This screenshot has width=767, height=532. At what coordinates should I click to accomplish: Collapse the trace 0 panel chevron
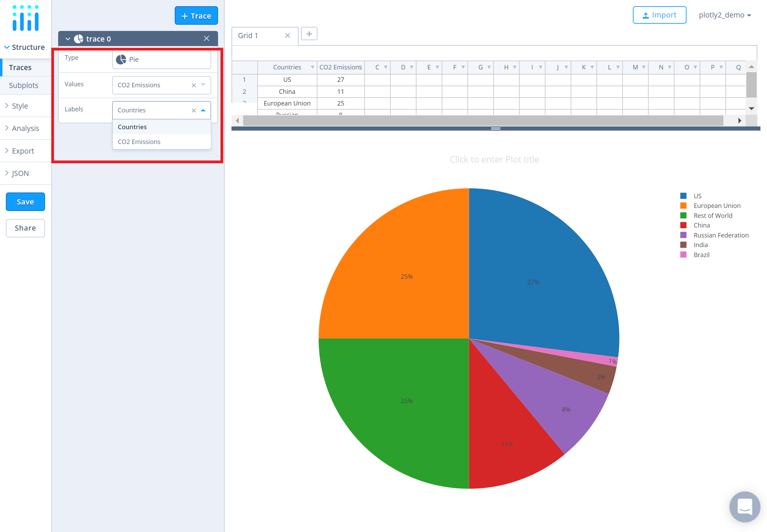(x=68, y=39)
